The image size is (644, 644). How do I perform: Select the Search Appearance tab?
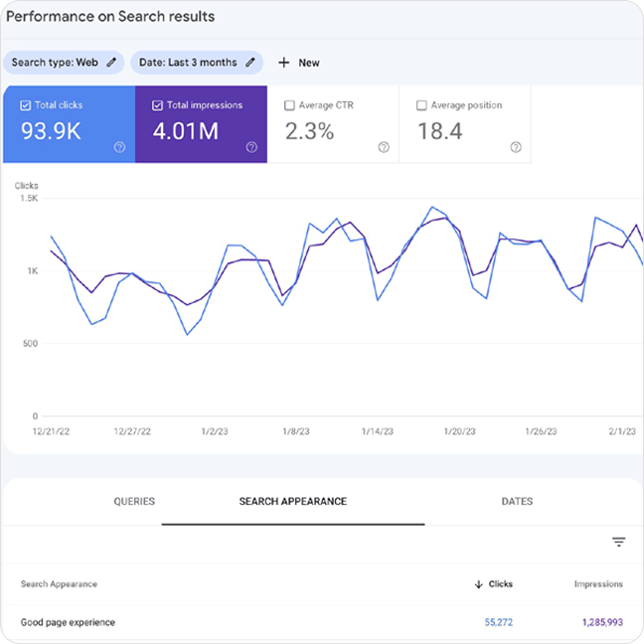coord(293,502)
